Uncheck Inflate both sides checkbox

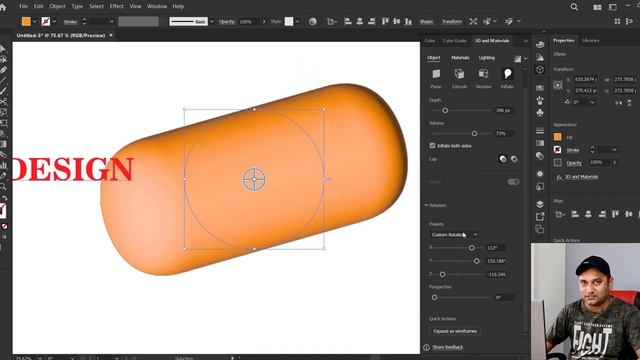432,145
